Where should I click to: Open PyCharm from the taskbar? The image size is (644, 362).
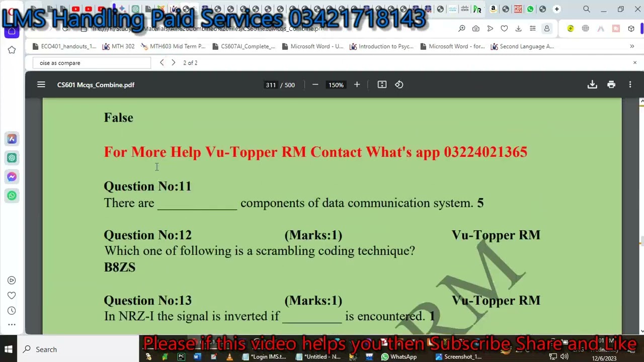click(181, 357)
